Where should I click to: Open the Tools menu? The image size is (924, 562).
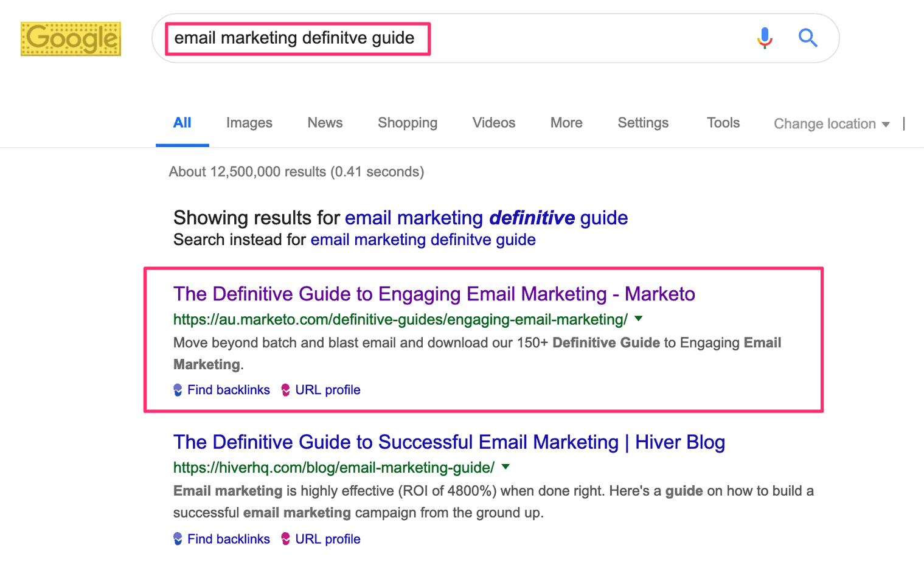point(723,123)
